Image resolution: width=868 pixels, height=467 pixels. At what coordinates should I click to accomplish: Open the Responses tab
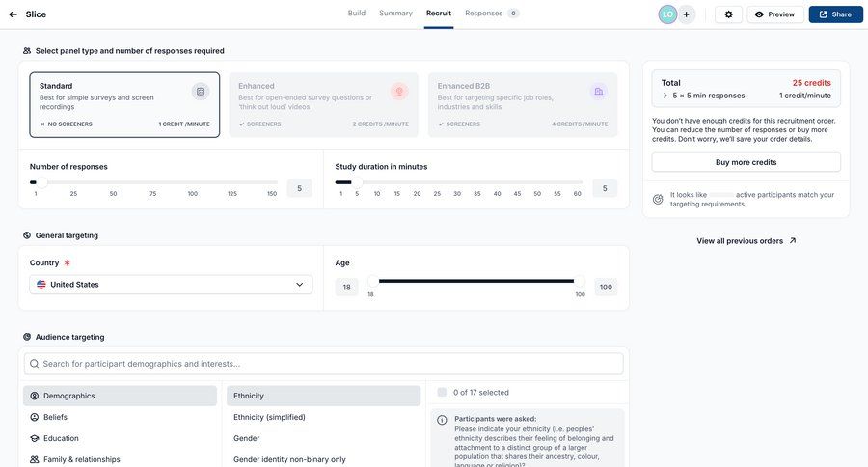tap(492, 14)
